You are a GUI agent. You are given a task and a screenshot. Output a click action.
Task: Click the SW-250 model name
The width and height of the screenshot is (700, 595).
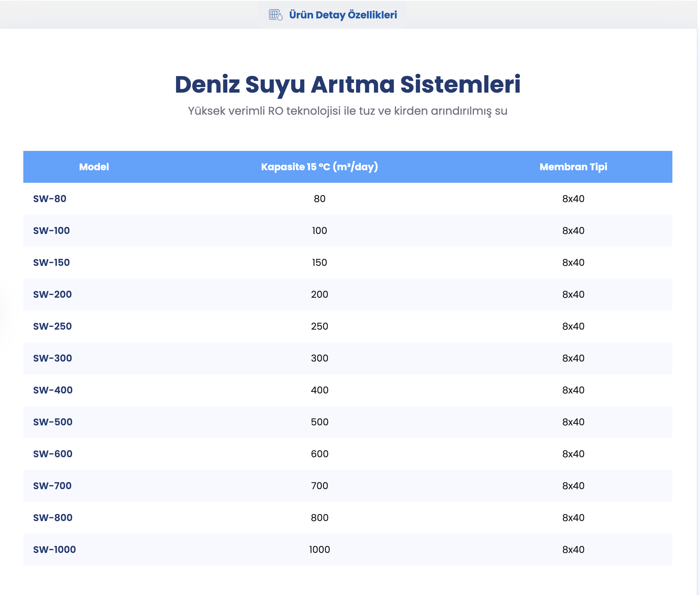pyautogui.click(x=52, y=326)
